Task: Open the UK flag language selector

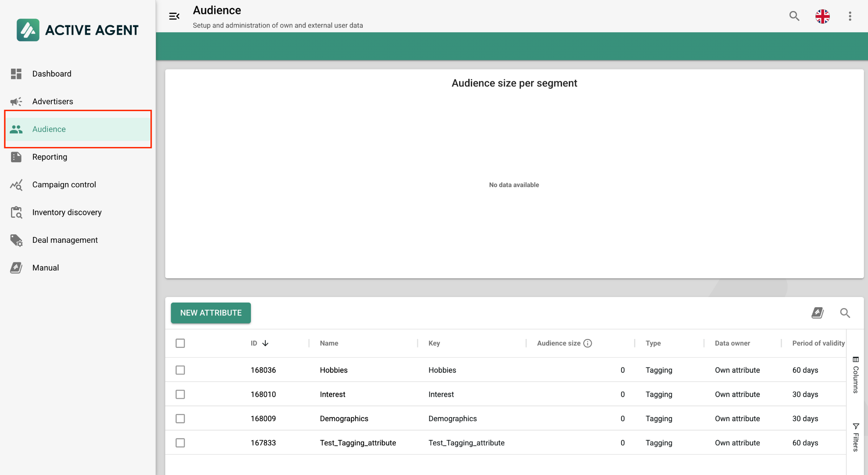Action: [x=822, y=16]
